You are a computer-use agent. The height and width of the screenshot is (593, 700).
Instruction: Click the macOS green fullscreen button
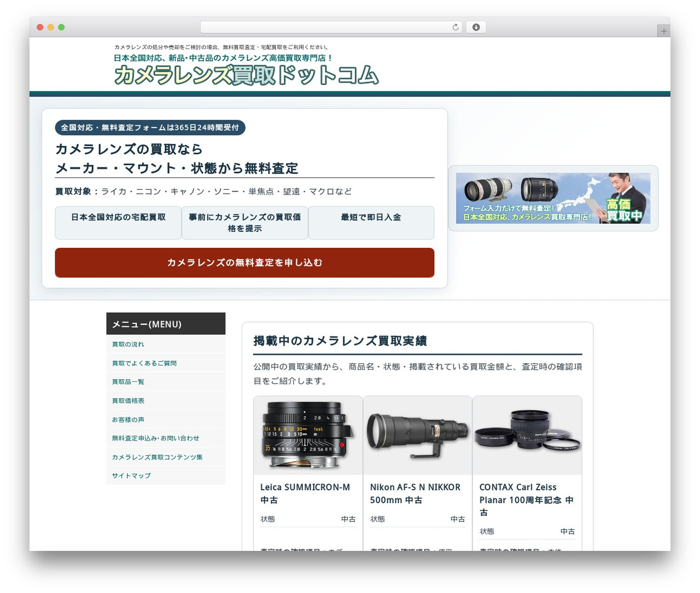tap(61, 27)
